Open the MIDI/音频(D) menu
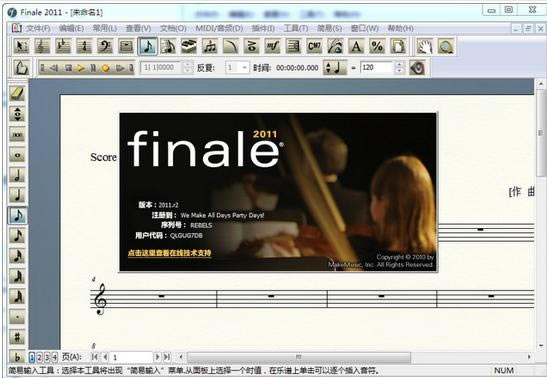Image resolution: width=547 pixels, height=378 pixels. point(219,28)
